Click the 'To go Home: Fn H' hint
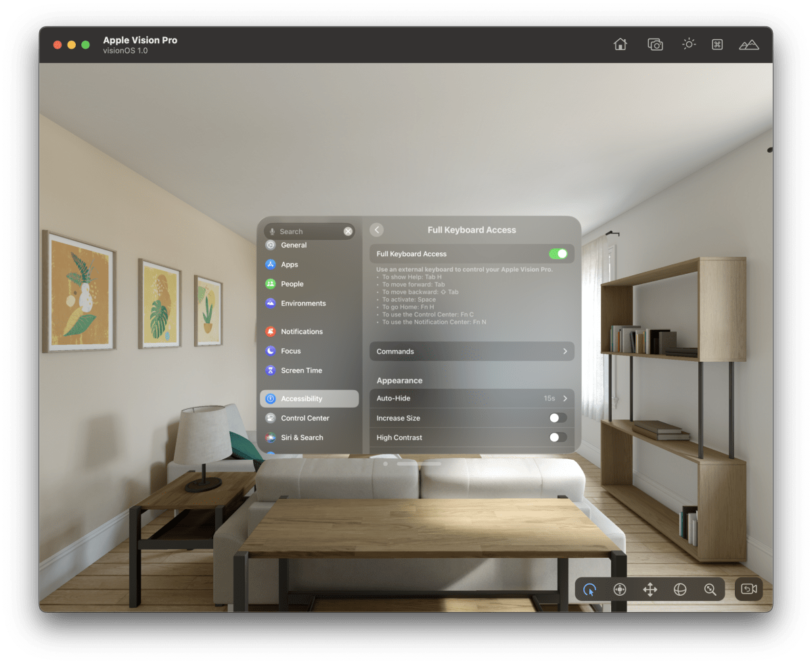 (x=407, y=307)
